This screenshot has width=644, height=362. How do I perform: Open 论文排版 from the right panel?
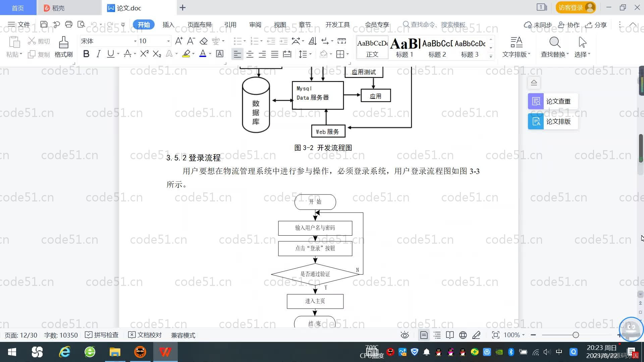coord(552,122)
